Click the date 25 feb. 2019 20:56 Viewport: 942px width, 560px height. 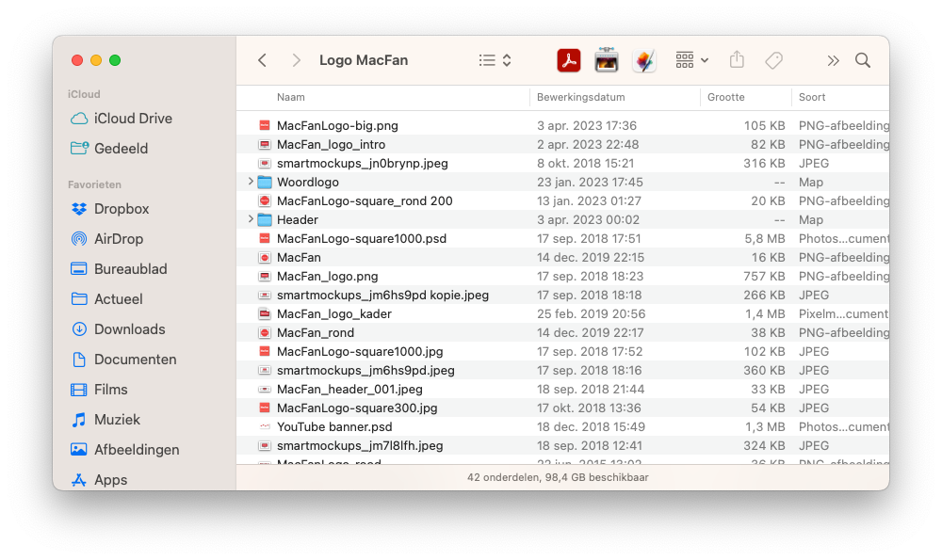point(592,314)
